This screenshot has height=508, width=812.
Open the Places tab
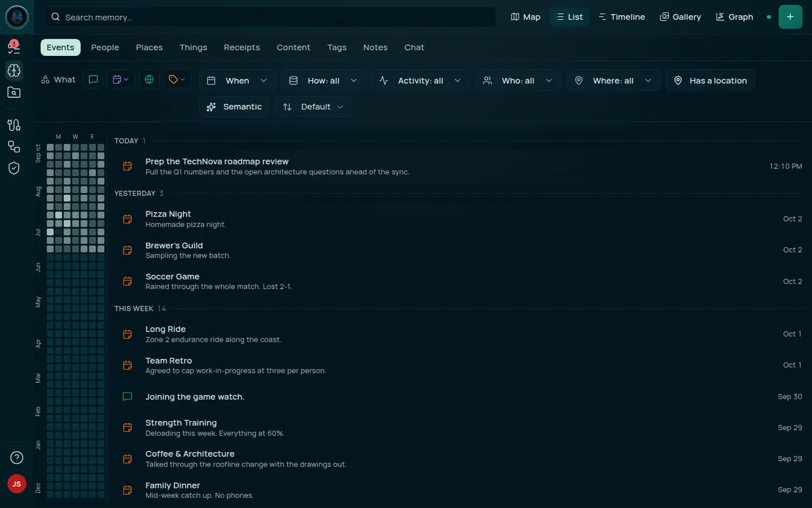pyautogui.click(x=149, y=48)
